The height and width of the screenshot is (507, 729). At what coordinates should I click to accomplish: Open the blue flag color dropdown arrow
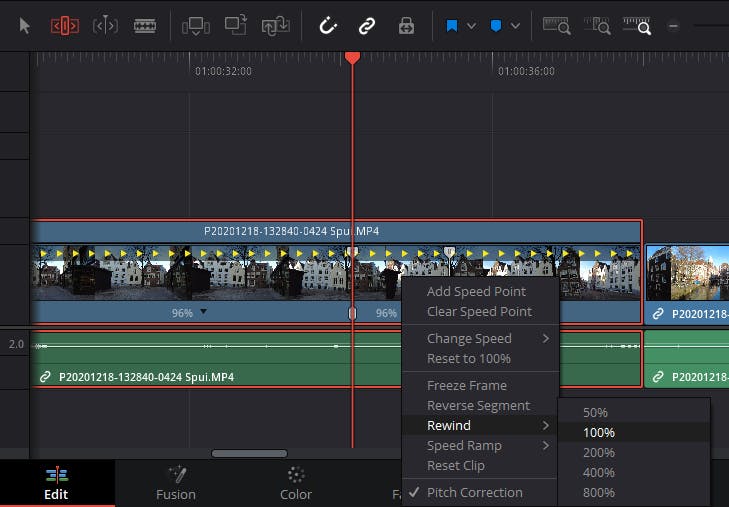(x=472, y=26)
